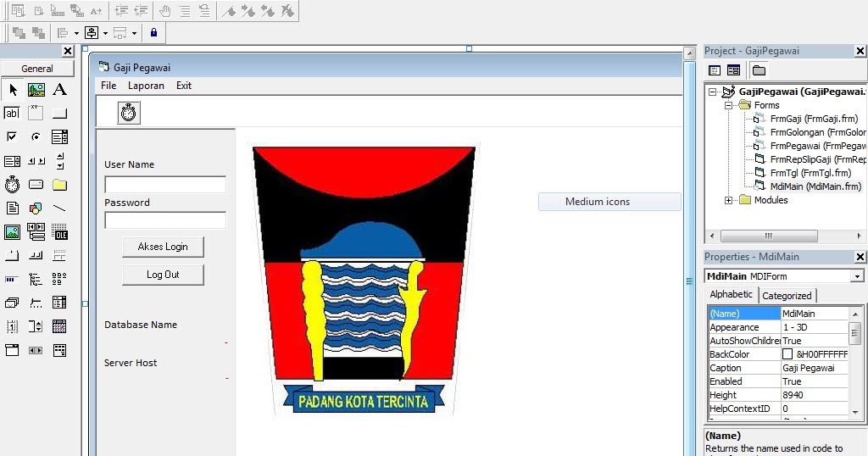
Task: Select the ListView control tool
Action: pyautogui.click(x=60, y=280)
